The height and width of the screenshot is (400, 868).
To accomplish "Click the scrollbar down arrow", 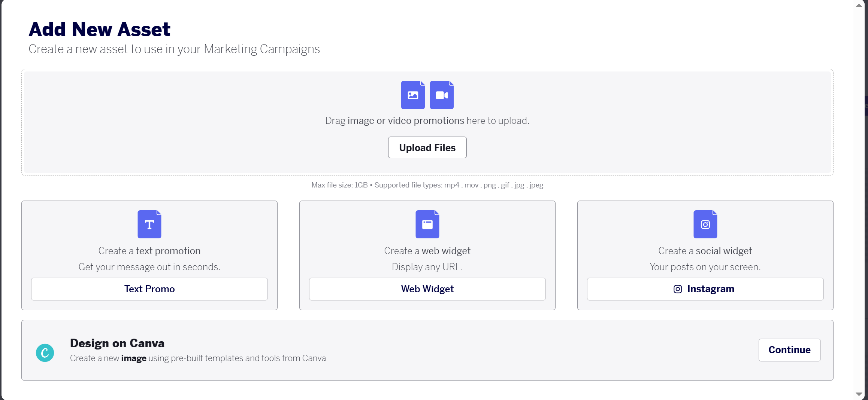I will tap(859, 394).
